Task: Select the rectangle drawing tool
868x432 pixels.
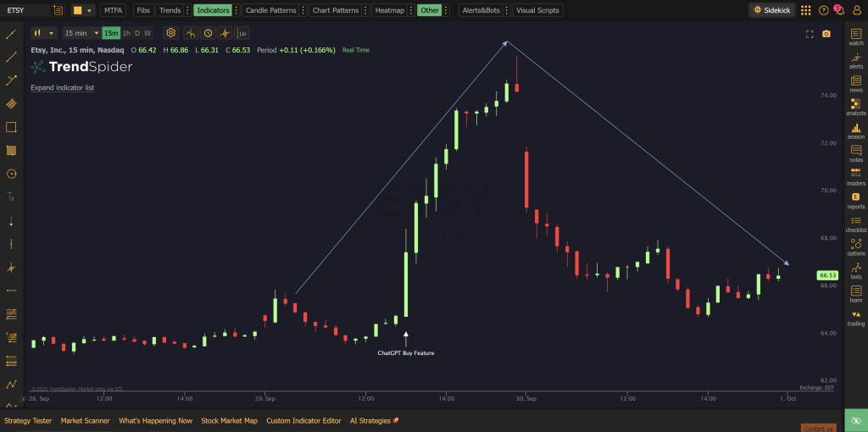Action: click(x=11, y=127)
